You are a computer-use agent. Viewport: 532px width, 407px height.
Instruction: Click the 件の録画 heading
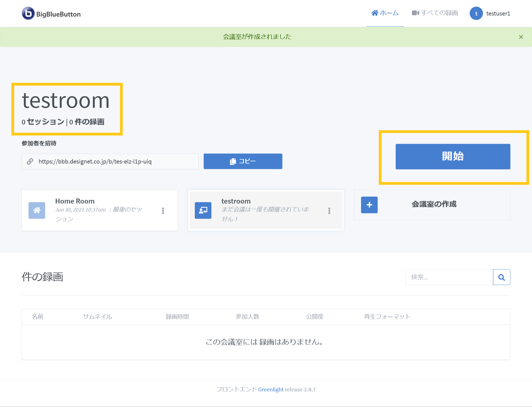[42, 277]
